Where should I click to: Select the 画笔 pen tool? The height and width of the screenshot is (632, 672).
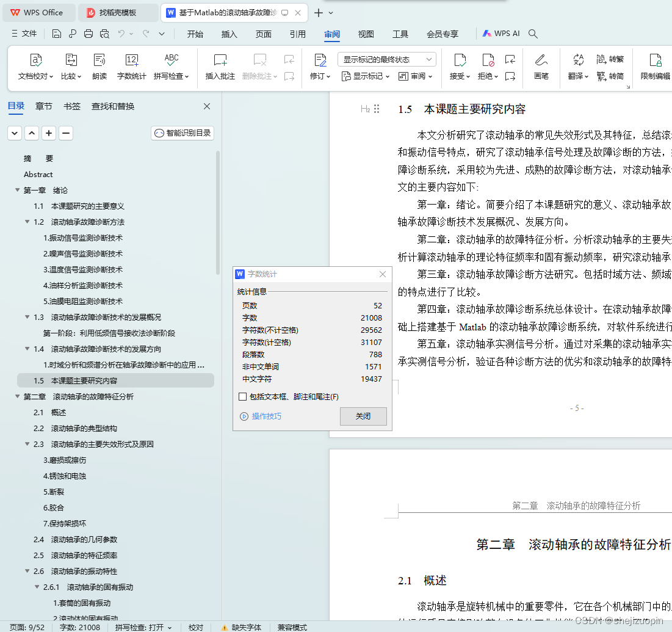click(x=541, y=67)
